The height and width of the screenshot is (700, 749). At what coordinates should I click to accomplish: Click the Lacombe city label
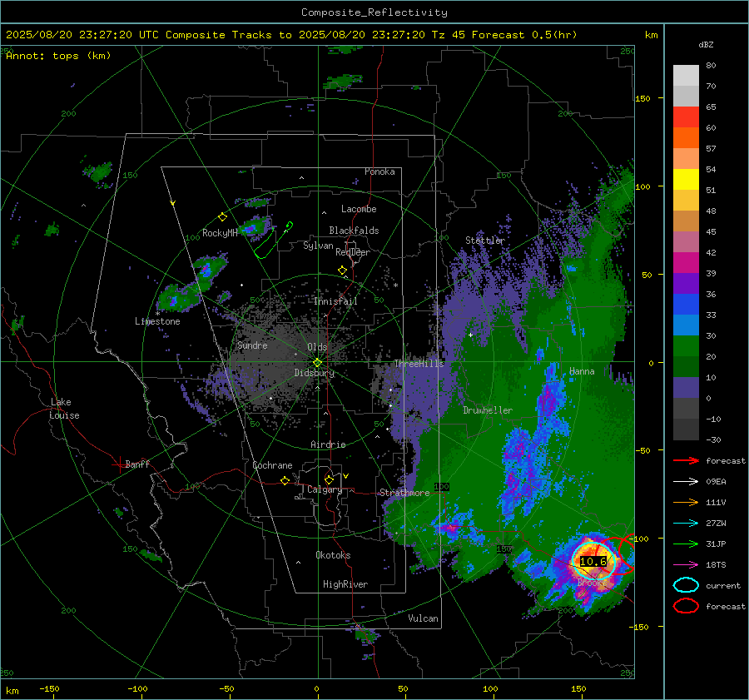point(359,209)
